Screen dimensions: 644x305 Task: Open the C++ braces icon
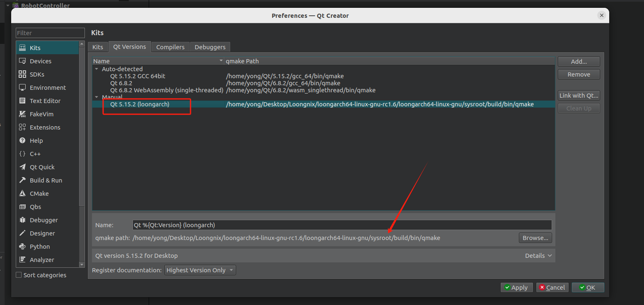(22, 154)
